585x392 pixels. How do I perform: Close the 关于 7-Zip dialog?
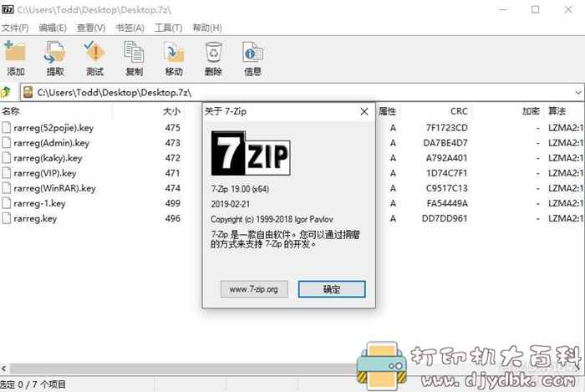tap(364, 111)
